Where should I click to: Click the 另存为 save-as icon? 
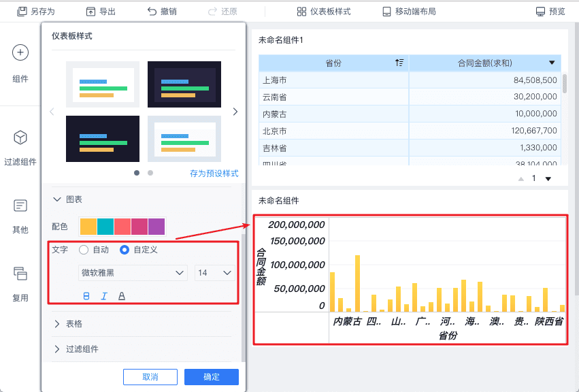[x=22, y=12]
